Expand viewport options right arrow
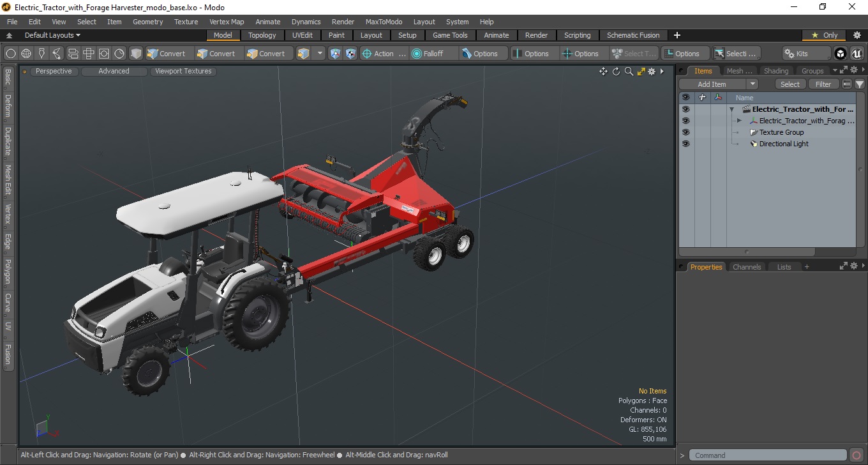Screen dimensions: 868x465 click(x=662, y=72)
